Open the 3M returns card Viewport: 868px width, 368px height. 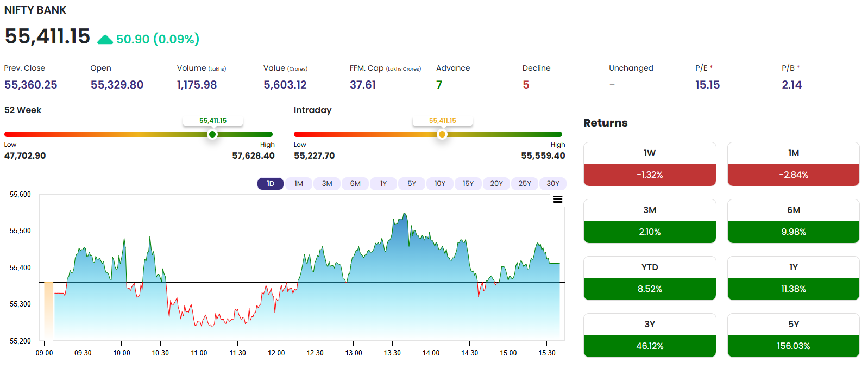tap(650, 221)
